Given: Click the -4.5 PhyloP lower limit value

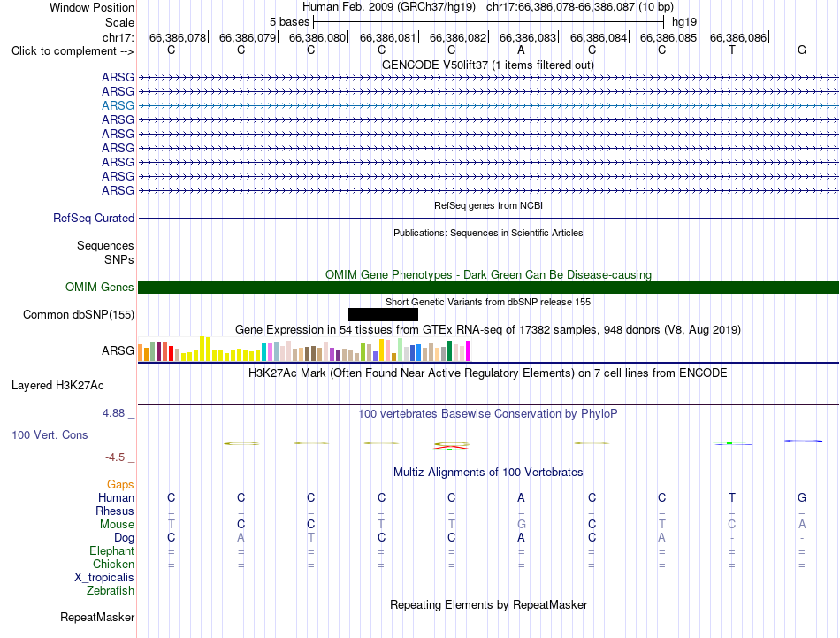Looking at the screenshot, I should coord(115,457).
